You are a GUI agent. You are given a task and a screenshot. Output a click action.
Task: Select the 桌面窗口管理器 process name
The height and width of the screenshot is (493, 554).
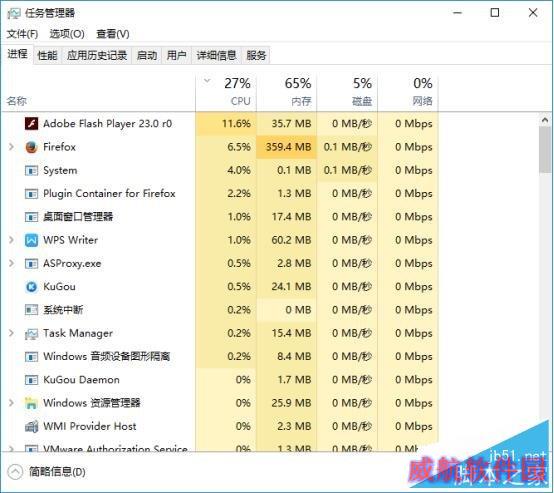click(78, 217)
